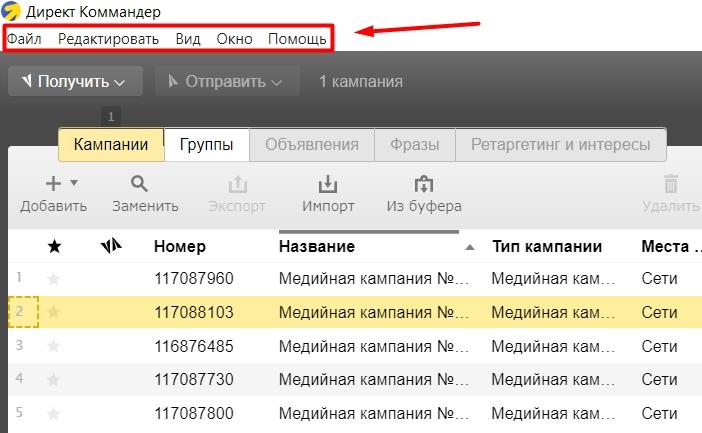
Task: Switch to the Фразы tab
Action: (x=415, y=145)
